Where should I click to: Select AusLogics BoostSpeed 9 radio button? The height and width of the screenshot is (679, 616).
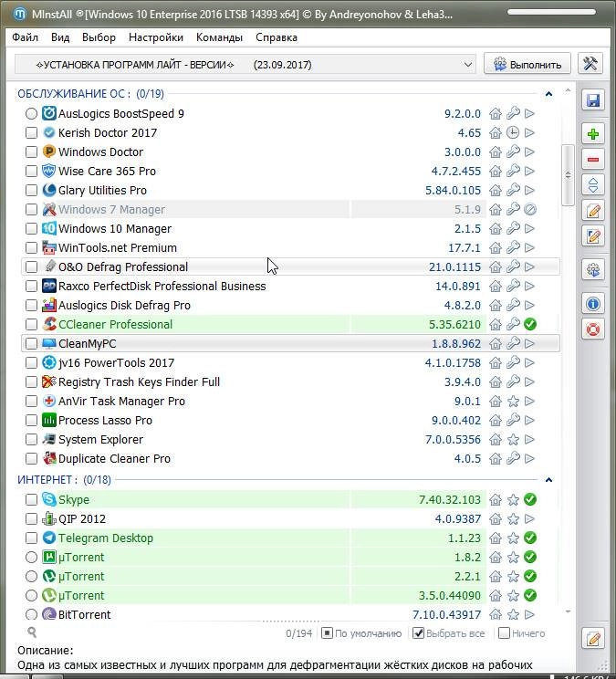[x=31, y=113]
